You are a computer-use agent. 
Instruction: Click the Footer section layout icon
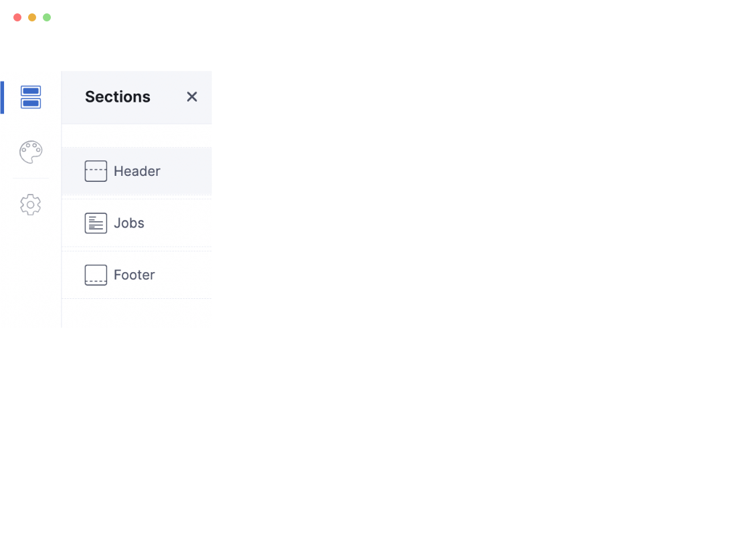96,275
